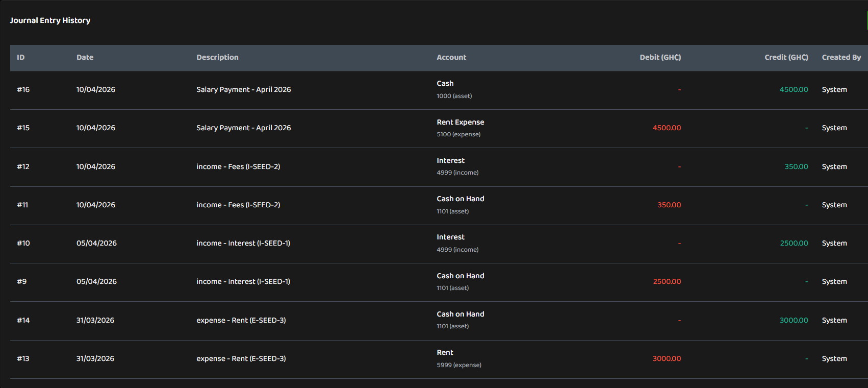Select the 05/04/2026 date in row #9
Viewport: 868px width, 388px height.
(96, 281)
